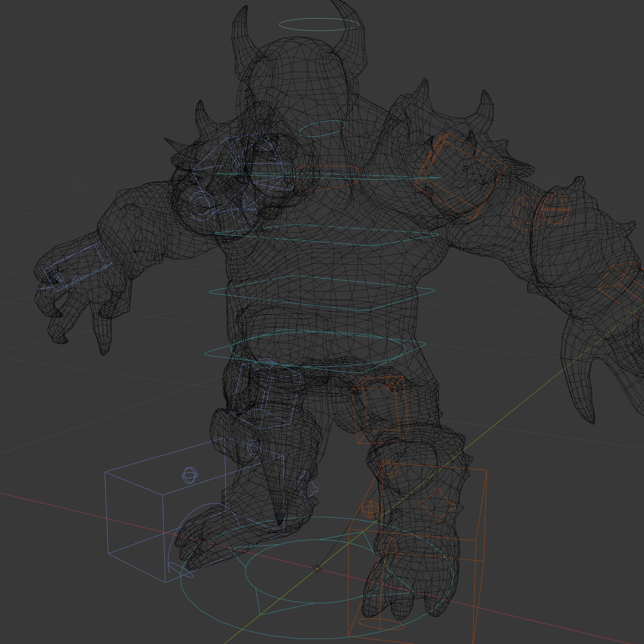The width and height of the screenshot is (644, 644).
Task: Select the orange box control on the thigh
Action: 380,409
